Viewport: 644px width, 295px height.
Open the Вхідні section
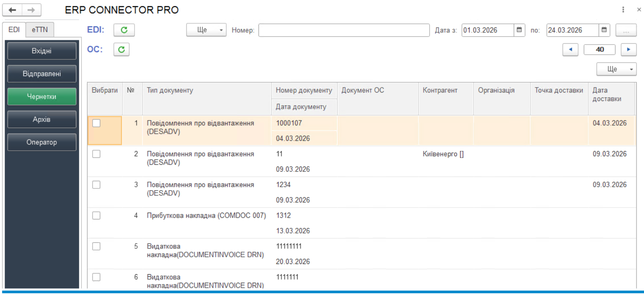(42, 51)
